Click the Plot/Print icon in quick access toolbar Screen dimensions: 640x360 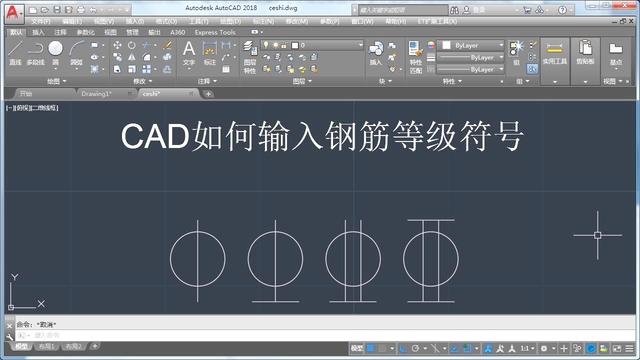81,9
